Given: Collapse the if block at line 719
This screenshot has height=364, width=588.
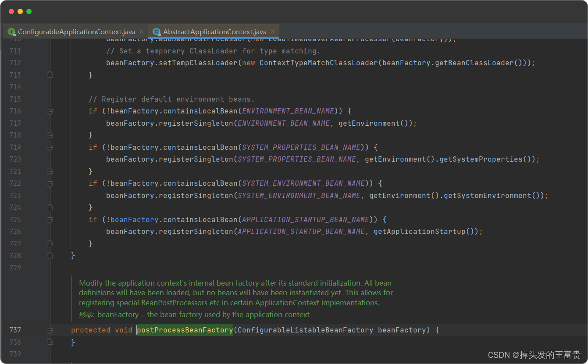Looking at the screenshot, I should point(50,148).
